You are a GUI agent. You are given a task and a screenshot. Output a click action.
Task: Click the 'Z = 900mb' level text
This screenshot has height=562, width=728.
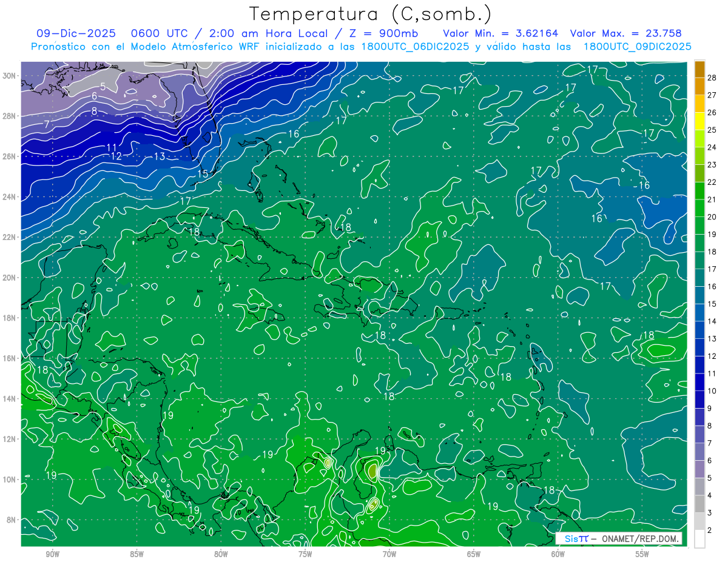[385, 33]
